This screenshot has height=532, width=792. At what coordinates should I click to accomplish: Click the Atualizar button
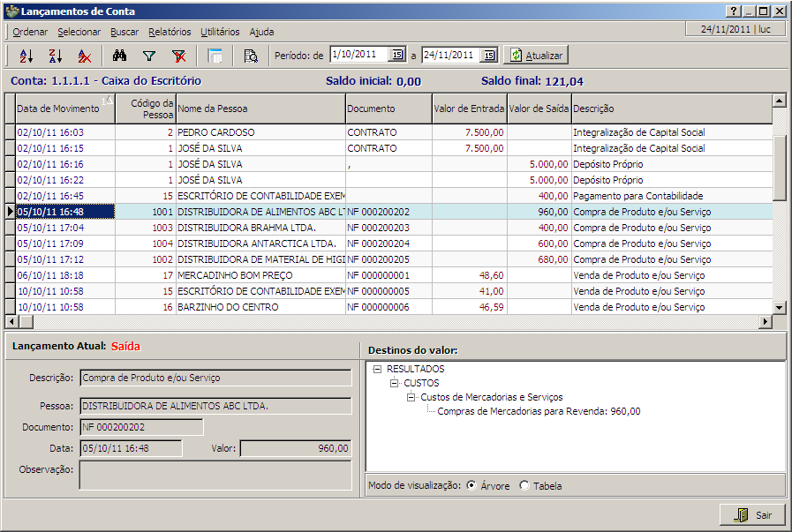(536, 55)
